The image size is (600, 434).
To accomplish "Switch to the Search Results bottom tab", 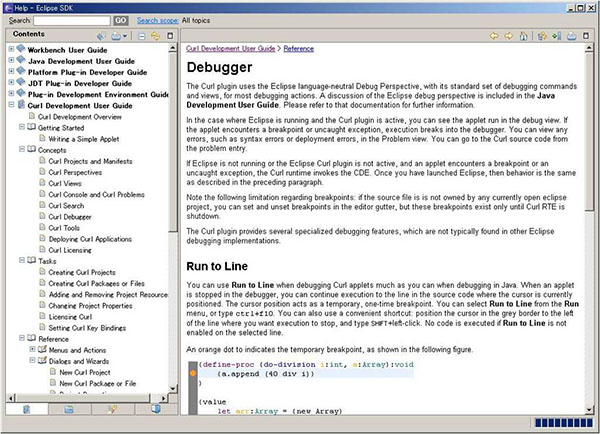I will click(x=112, y=410).
